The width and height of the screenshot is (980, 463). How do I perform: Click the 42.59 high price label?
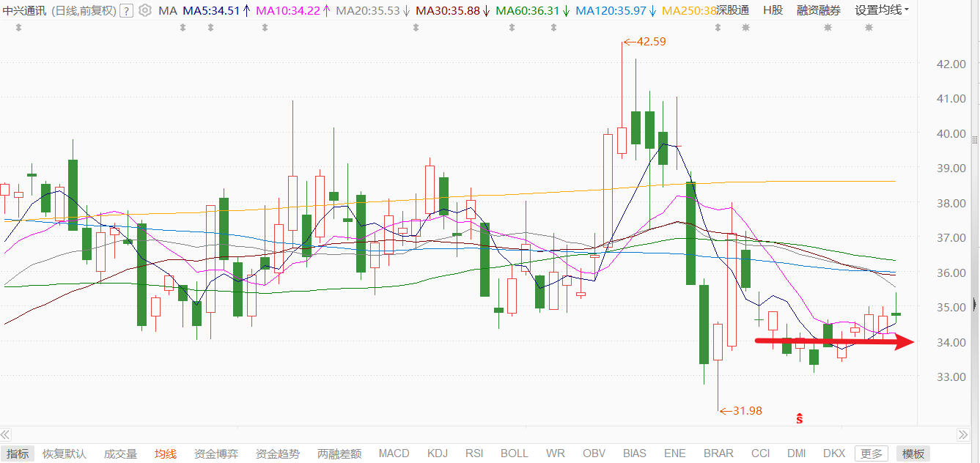coord(651,42)
